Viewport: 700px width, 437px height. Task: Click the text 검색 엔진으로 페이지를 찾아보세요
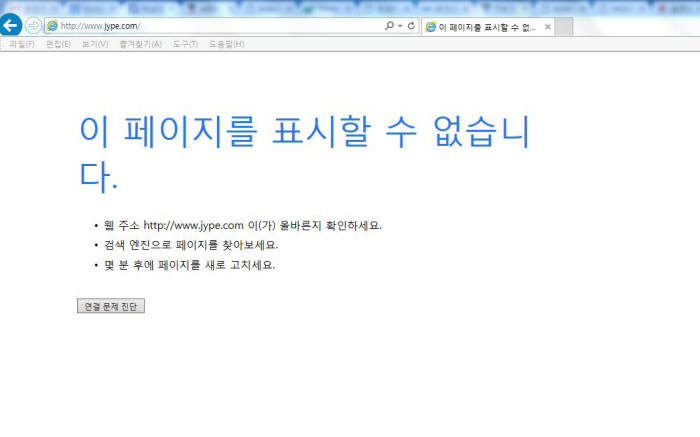[x=191, y=245]
